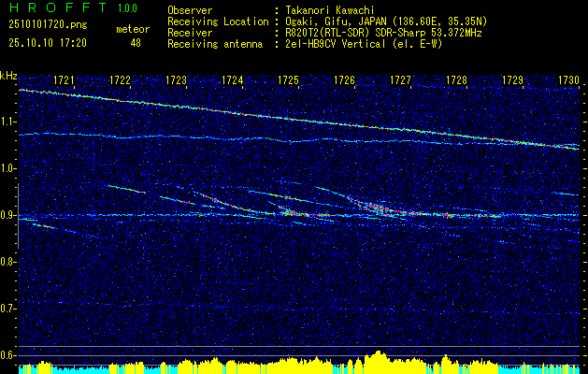Click the 1.1 frequency axis label
The image size is (588, 374).
pos(8,122)
